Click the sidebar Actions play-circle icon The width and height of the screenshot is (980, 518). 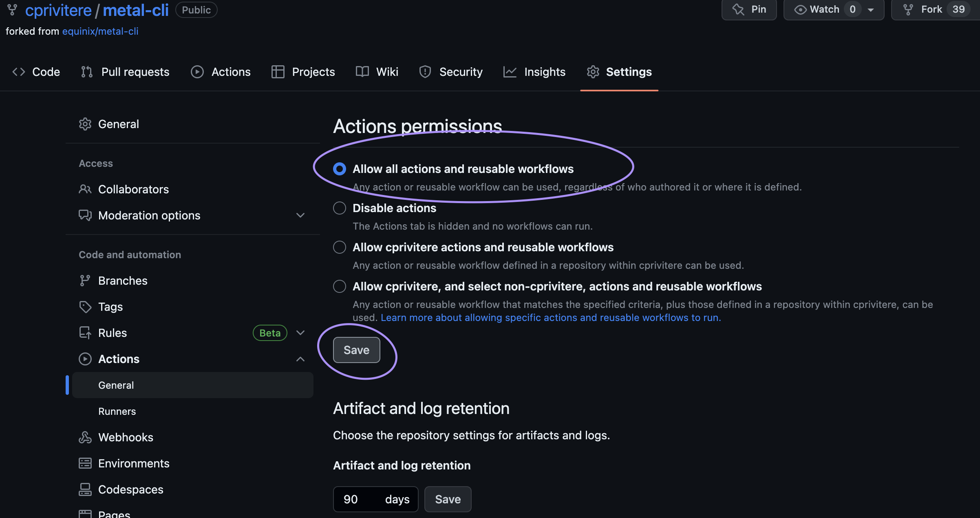tap(85, 359)
